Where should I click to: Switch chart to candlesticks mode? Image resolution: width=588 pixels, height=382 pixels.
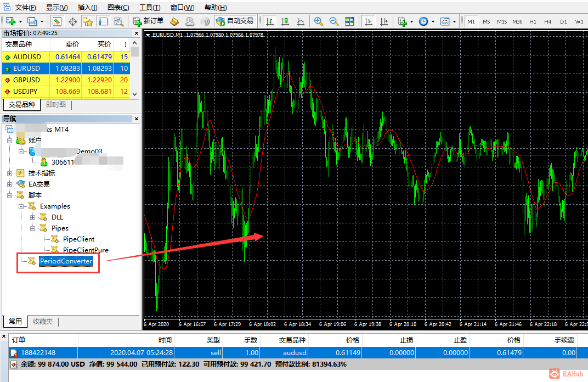(285, 21)
